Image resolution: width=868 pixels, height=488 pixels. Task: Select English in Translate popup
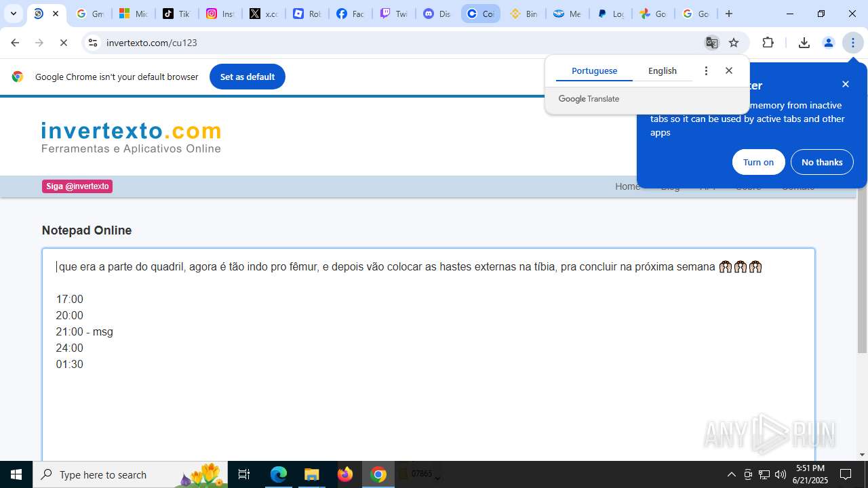663,70
